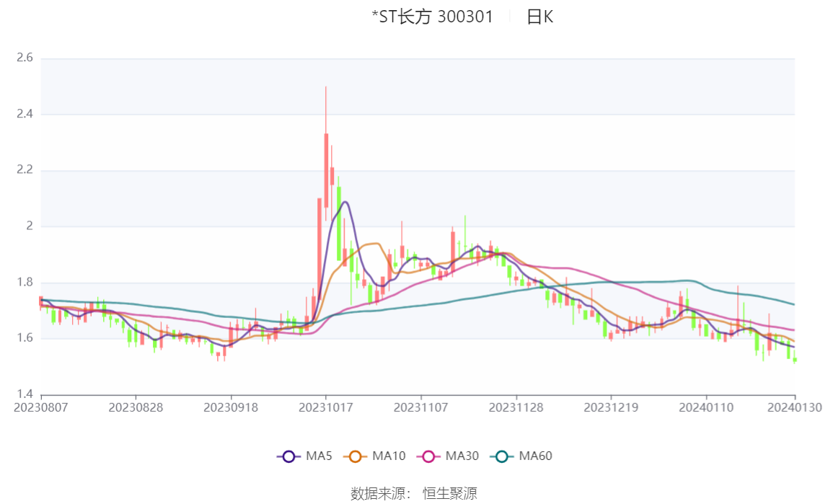Click the x-axis date label 20231107

pyautogui.click(x=421, y=408)
